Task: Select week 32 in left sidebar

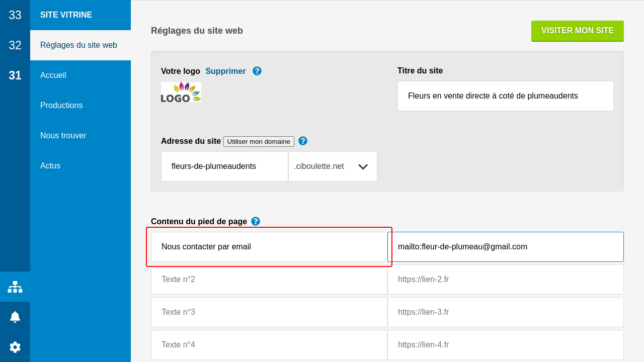Action: [x=15, y=45]
